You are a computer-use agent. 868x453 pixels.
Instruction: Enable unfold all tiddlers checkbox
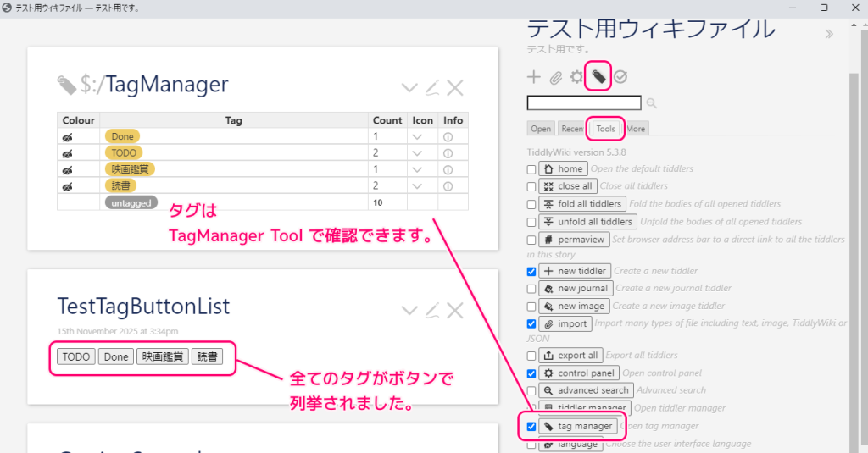point(531,223)
